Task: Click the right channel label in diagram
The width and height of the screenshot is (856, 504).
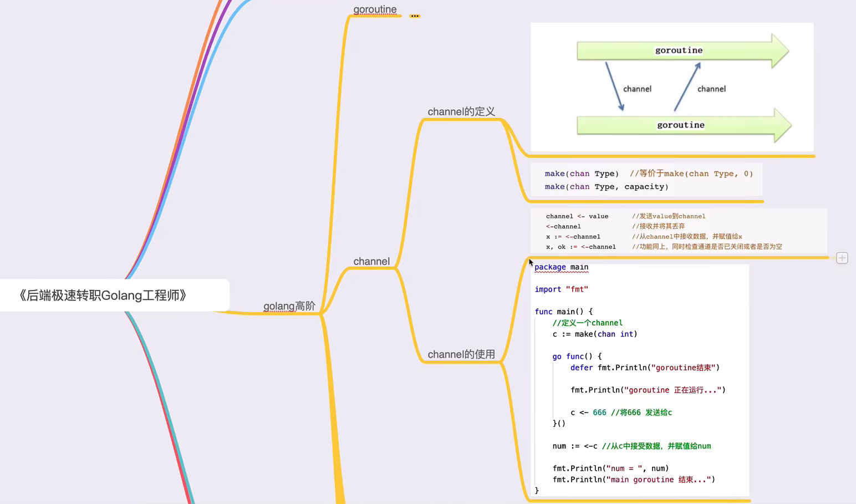Action: click(x=711, y=89)
